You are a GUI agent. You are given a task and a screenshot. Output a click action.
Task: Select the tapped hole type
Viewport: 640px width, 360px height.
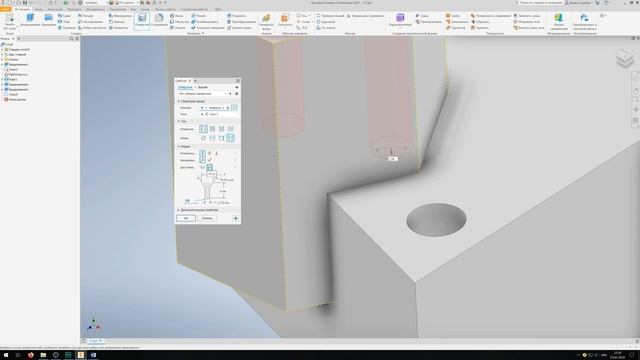click(221, 129)
